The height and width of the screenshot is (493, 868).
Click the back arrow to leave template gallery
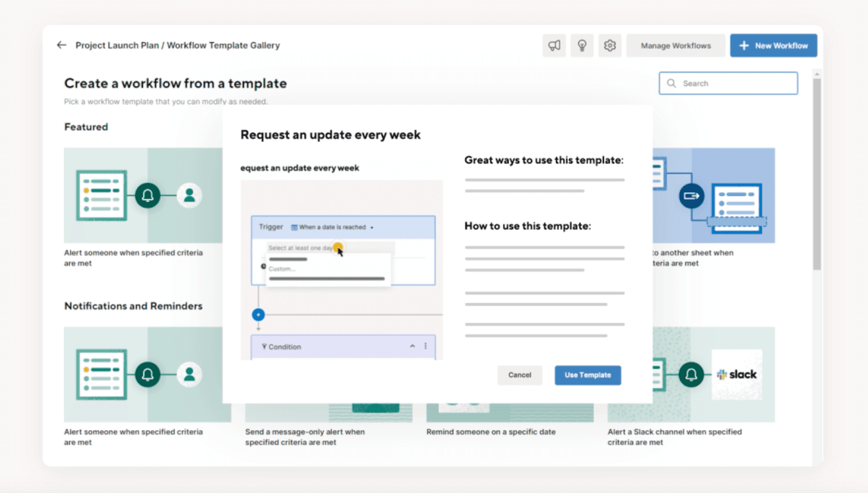(x=61, y=45)
